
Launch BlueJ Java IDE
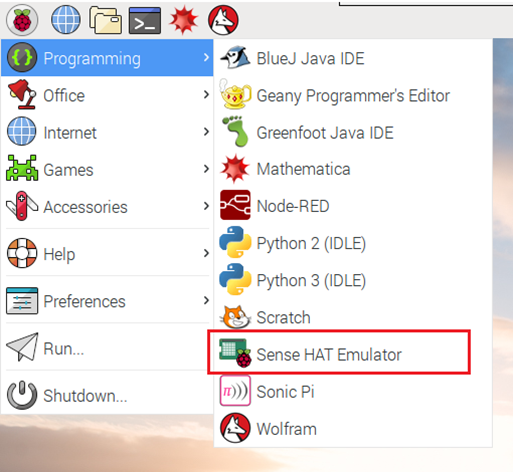[353, 58]
